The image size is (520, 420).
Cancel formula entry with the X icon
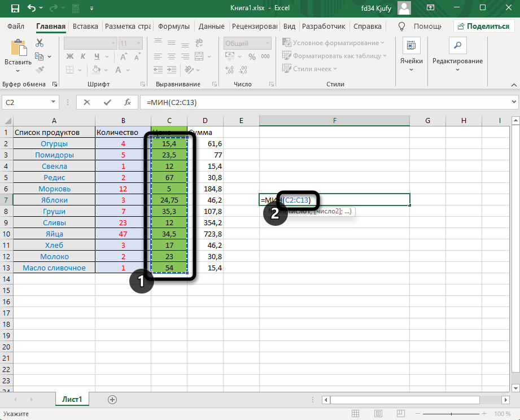coord(86,102)
